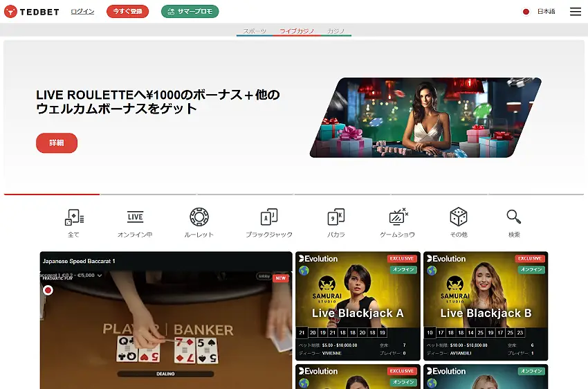Open the 検索 search magnifier icon
Screen dimensions: 588x389
pos(514,217)
